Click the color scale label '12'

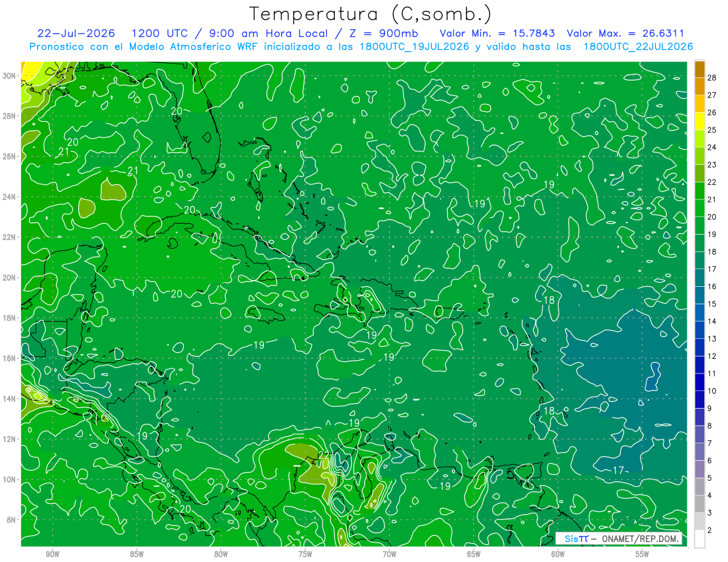click(x=712, y=356)
